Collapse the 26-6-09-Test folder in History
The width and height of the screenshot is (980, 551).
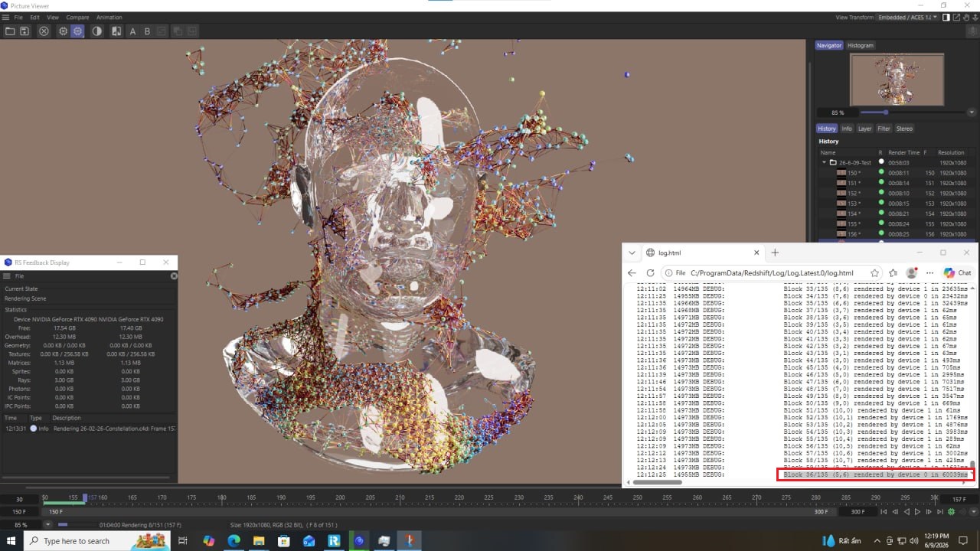tap(825, 162)
